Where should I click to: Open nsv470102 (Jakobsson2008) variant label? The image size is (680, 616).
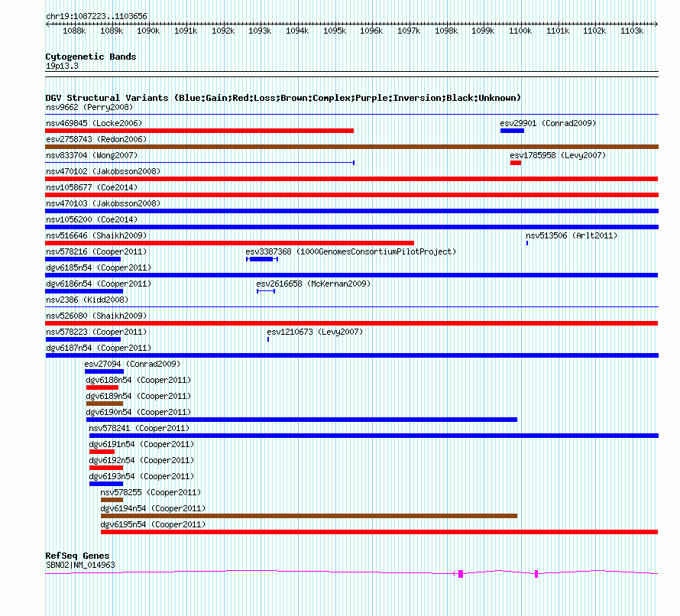coord(103,171)
